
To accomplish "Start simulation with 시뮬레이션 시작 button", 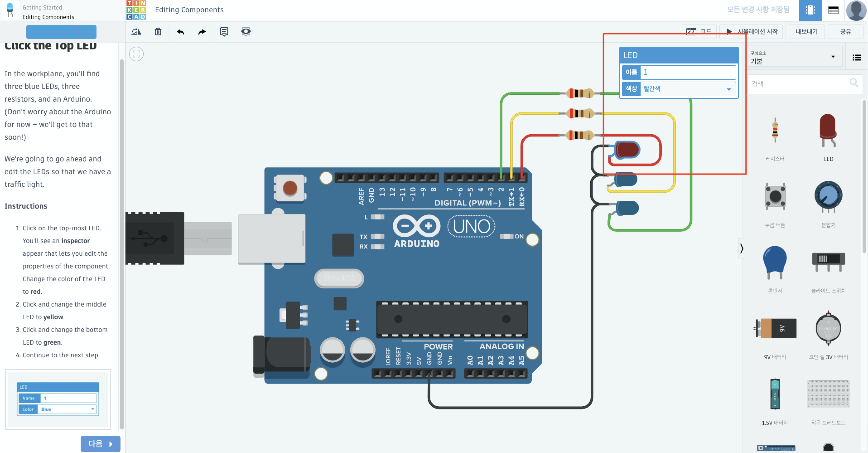I will (x=752, y=32).
